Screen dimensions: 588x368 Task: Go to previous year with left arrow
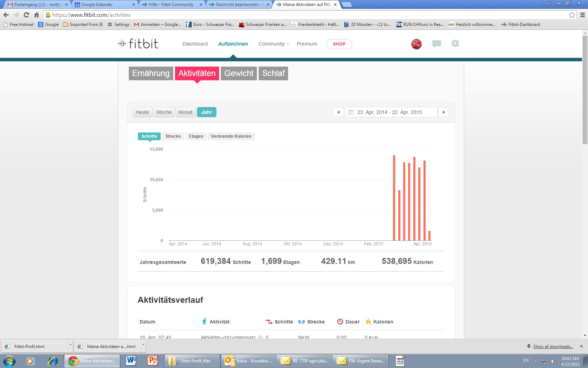tap(338, 112)
